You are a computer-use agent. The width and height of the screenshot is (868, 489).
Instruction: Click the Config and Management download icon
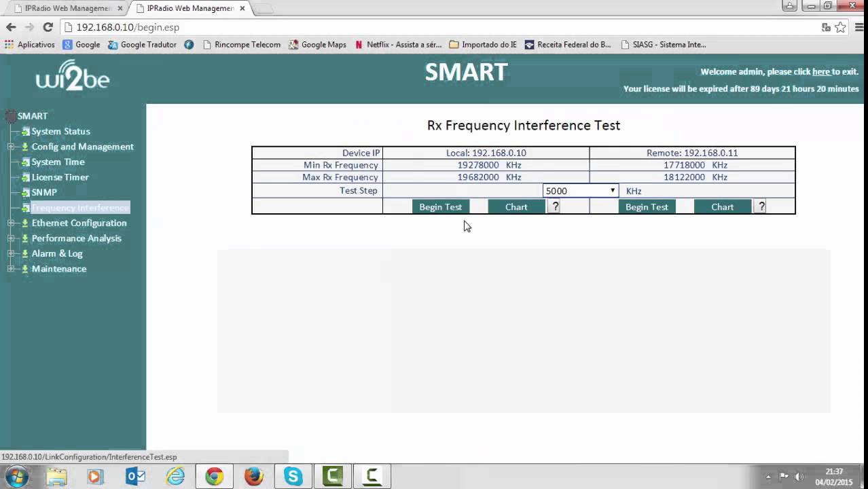[x=25, y=147]
